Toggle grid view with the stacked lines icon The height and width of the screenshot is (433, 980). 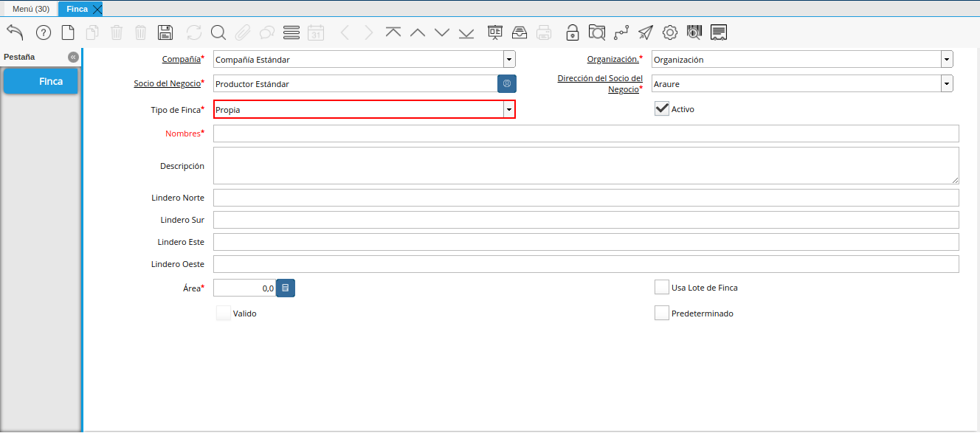(291, 32)
